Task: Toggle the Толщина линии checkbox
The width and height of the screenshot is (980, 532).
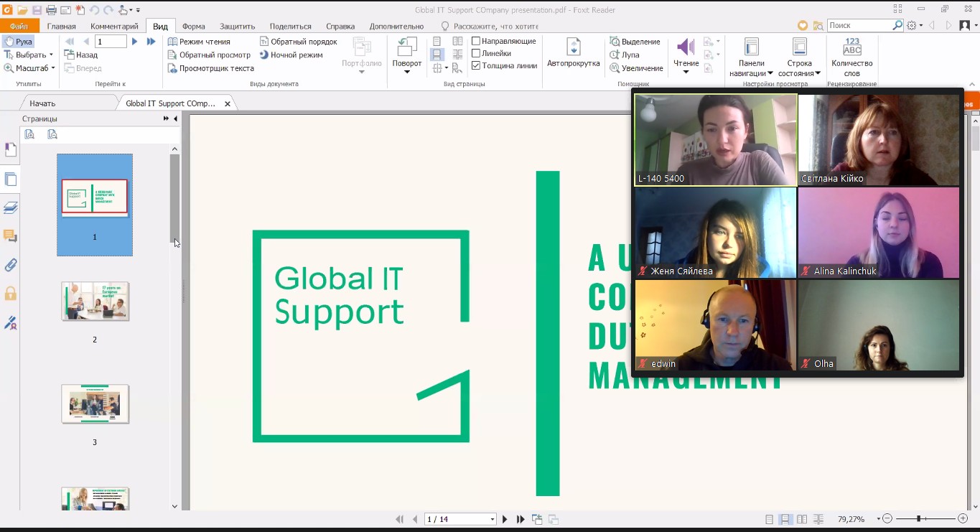Action: (475, 66)
